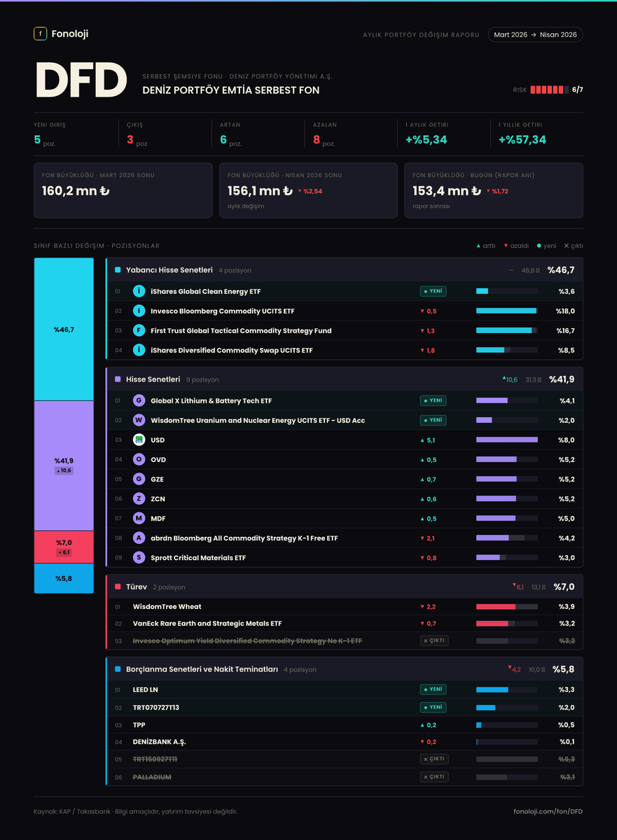Click the 'TRT070727T13' position name

point(156,707)
